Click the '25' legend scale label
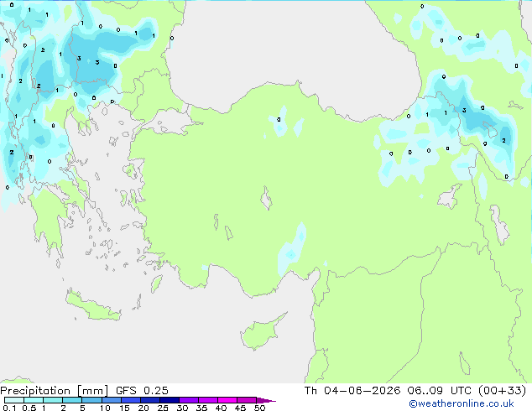 pos(163,408)
